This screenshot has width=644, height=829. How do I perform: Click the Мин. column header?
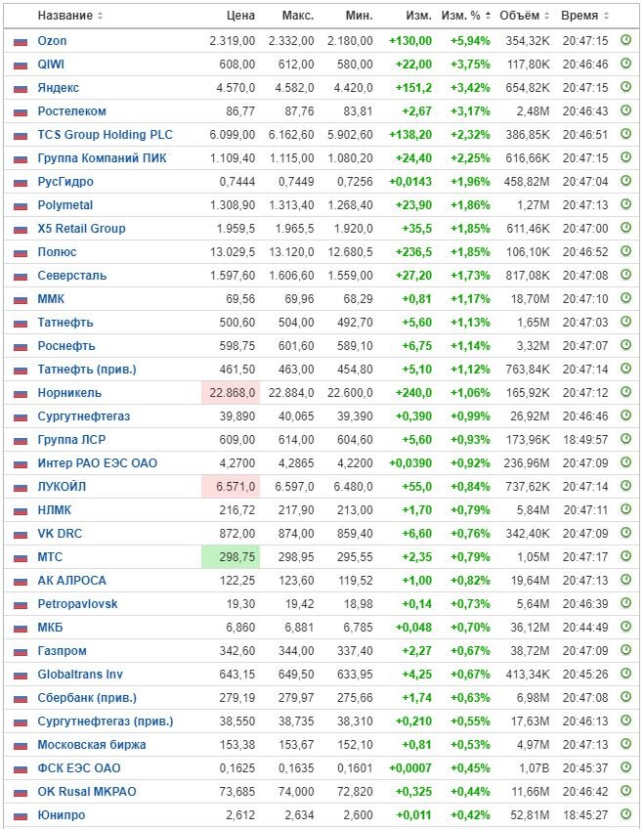[x=360, y=16]
